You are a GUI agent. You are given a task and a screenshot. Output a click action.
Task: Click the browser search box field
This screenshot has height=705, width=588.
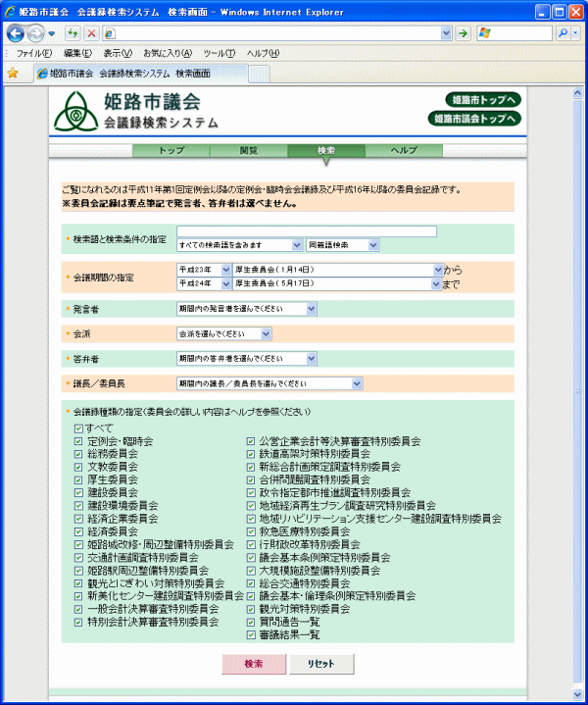tap(514, 32)
